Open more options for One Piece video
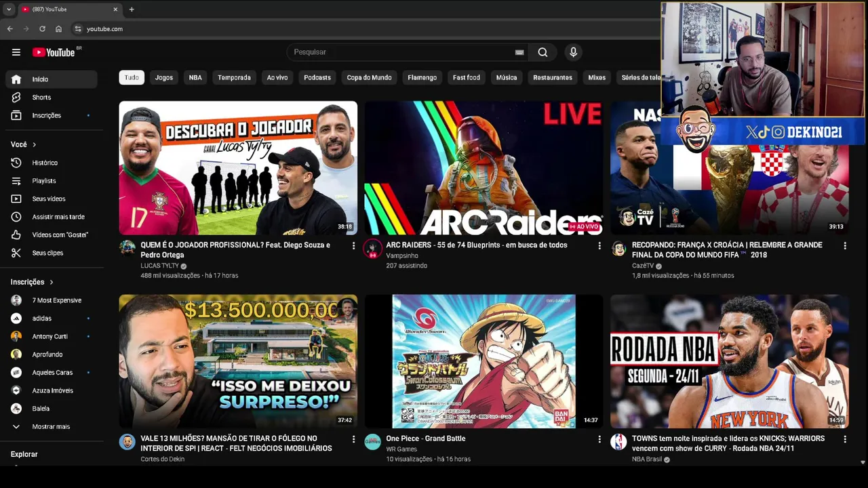The height and width of the screenshot is (488, 868). [x=599, y=439]
